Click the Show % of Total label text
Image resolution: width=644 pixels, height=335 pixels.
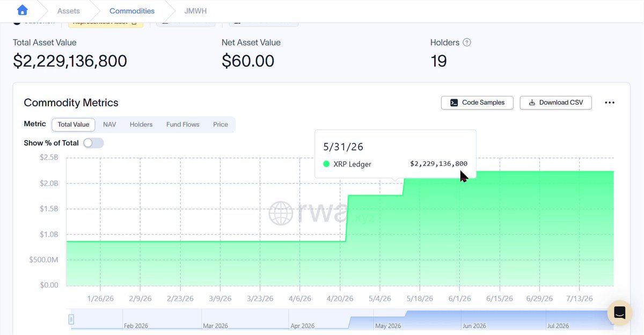pyautogui.click(x=51, y=143)
